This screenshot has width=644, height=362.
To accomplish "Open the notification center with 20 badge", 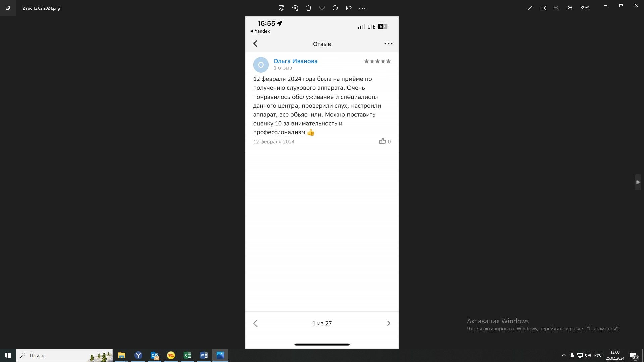I will coord(633,356).
